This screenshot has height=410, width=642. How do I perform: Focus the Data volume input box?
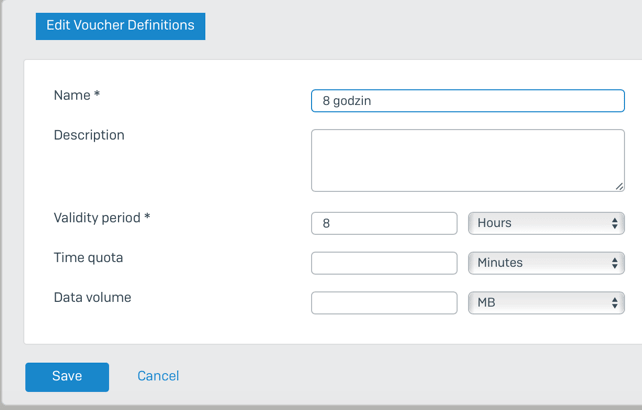384,302
